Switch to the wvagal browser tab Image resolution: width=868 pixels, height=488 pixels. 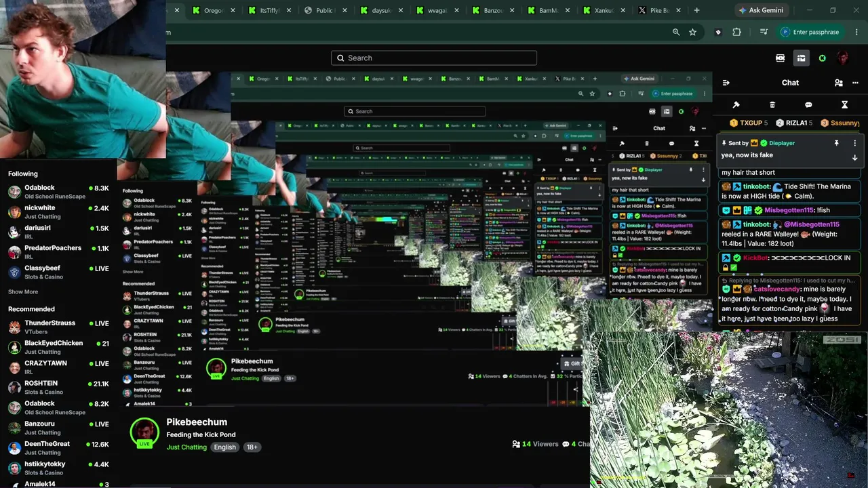436,10
